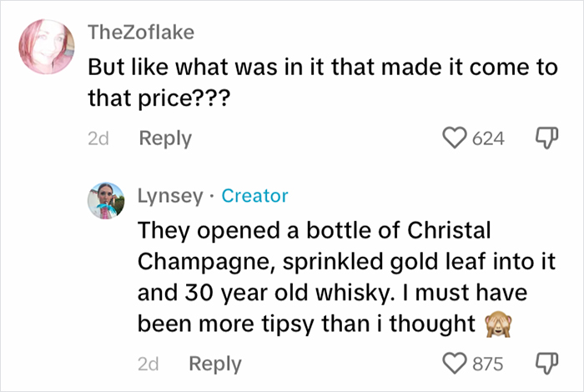Viewport: 584px width, 392px height.
Task: Like Lynsey's reply with the heart icon
Action: tap(457, 364)
